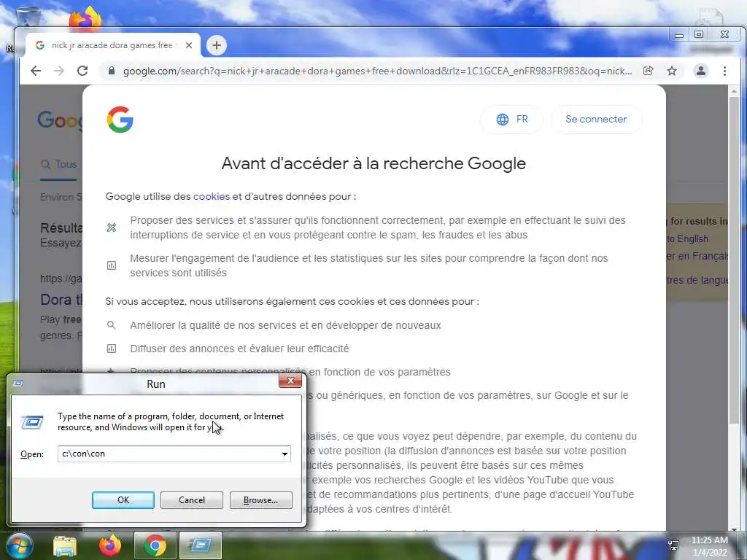This screenshot has width=747, height=560.
Task: Click the Run dialog title bar icon
Action: coord(18,384)
